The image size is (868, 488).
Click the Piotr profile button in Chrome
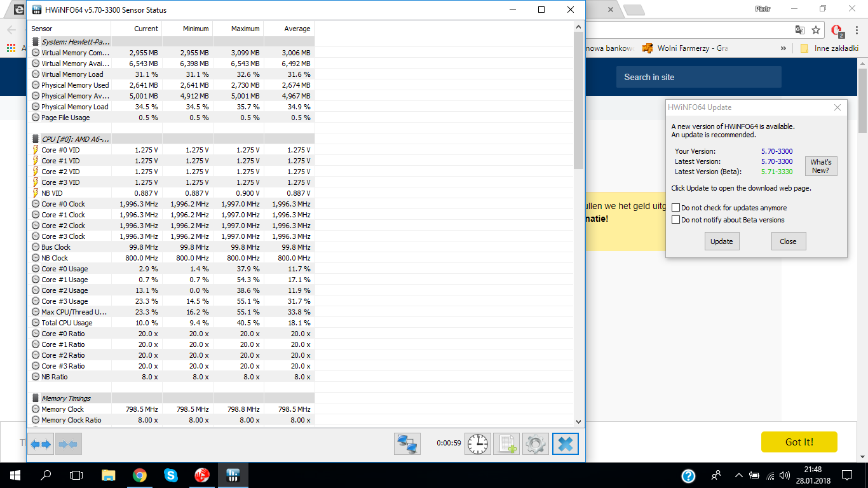[763, 9]
